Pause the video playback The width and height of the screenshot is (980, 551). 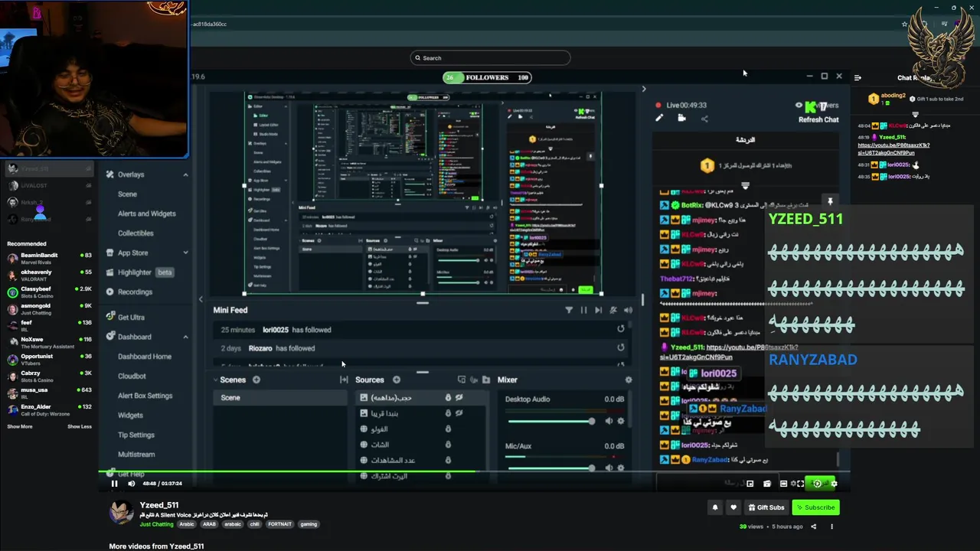[x=114, y=483]
